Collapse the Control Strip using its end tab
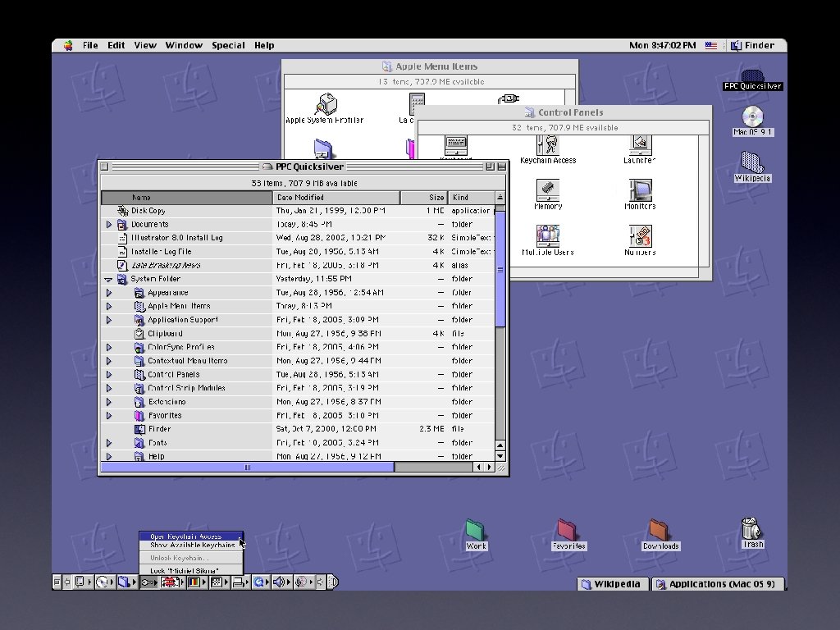This screenshot has width=840, height=630. 333,582
